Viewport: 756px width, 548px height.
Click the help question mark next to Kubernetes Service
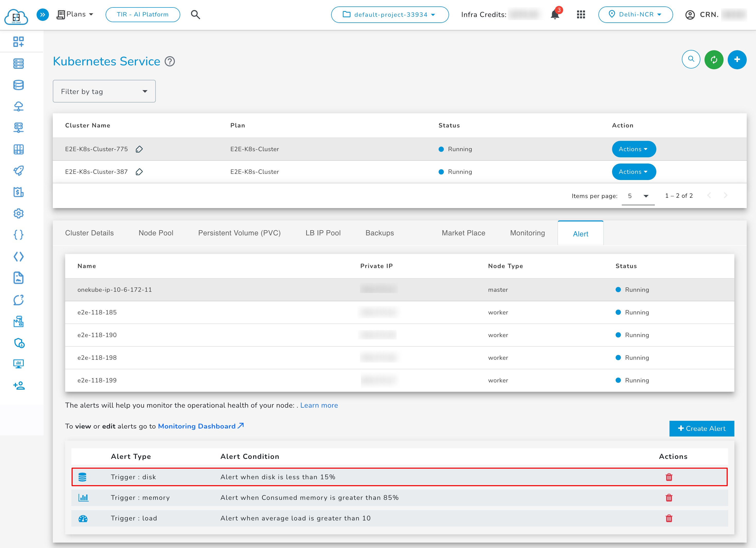click(x=170, y=61)
